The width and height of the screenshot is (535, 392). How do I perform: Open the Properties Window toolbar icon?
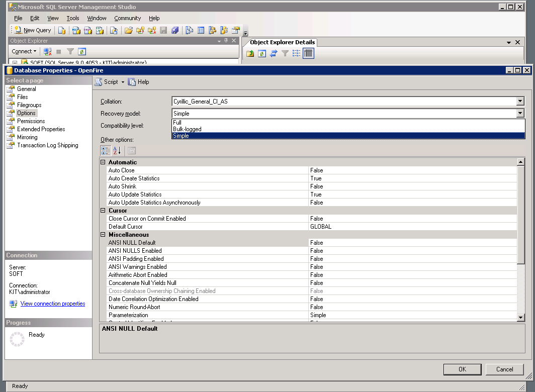236,30
